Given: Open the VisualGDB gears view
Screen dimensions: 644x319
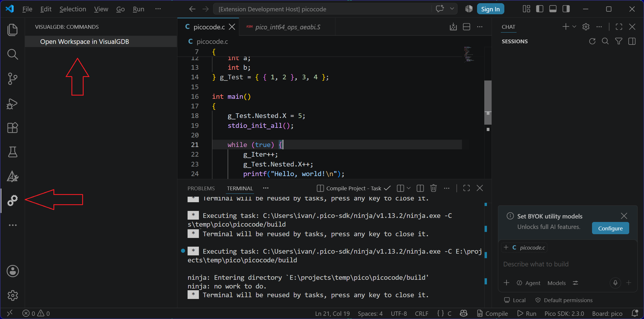Looking at the screenshot, I should click(x=12, y=200).
